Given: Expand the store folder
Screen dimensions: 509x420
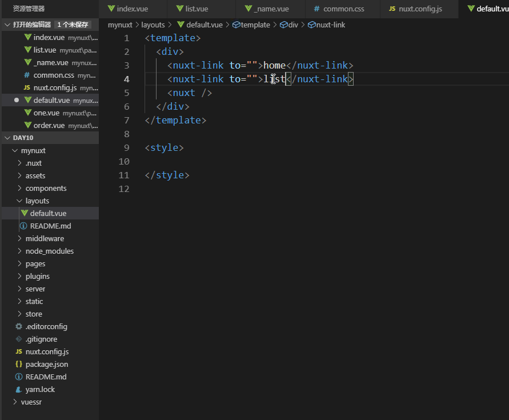Looking at the screenshot, I should (19, 314).
